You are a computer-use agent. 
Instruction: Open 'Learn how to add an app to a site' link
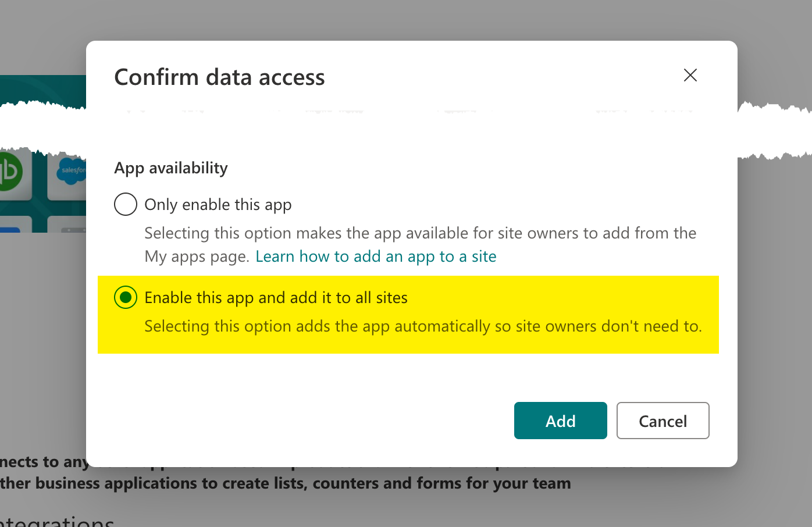(x=376, y=257)
